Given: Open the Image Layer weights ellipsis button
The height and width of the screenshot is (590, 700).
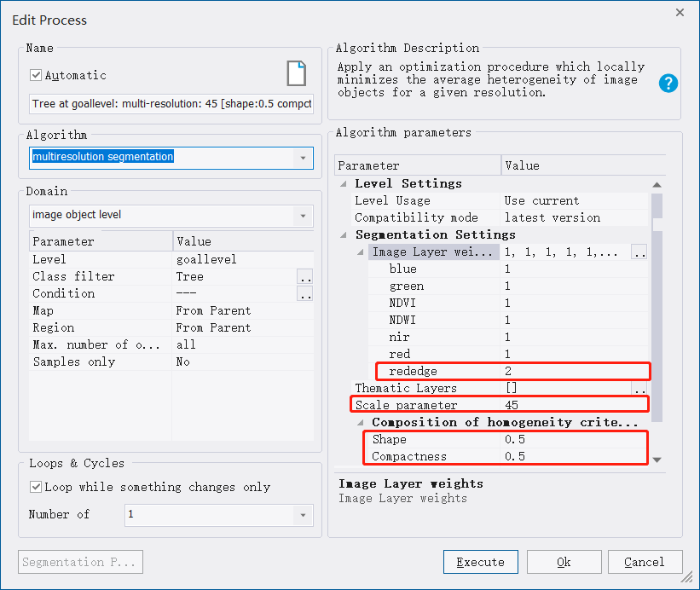Looking at the screenshot, I should [x=639, y=252].
